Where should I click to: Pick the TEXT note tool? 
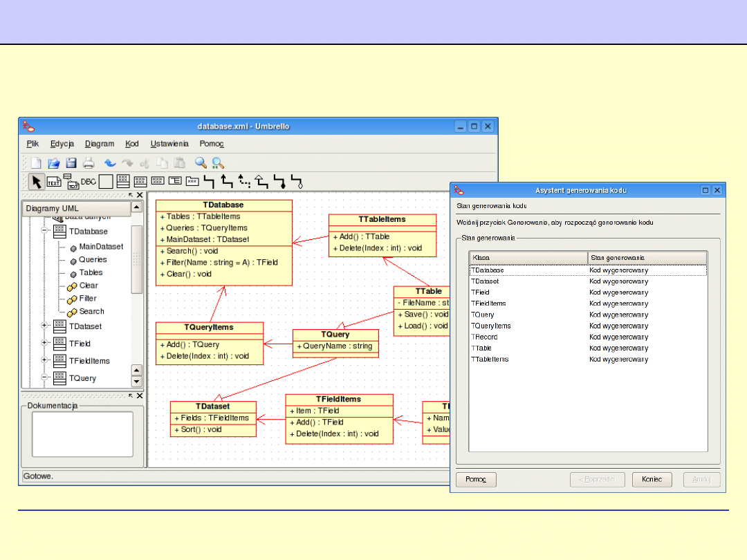54,182
